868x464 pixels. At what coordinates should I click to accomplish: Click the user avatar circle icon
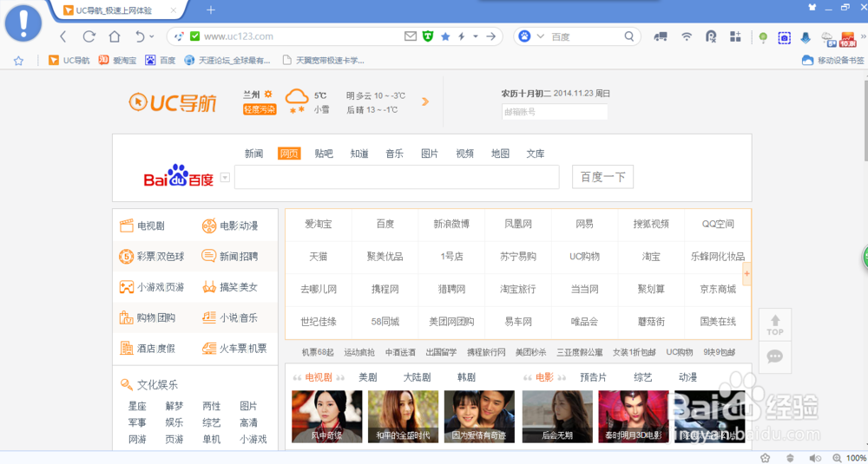point(23,23)
